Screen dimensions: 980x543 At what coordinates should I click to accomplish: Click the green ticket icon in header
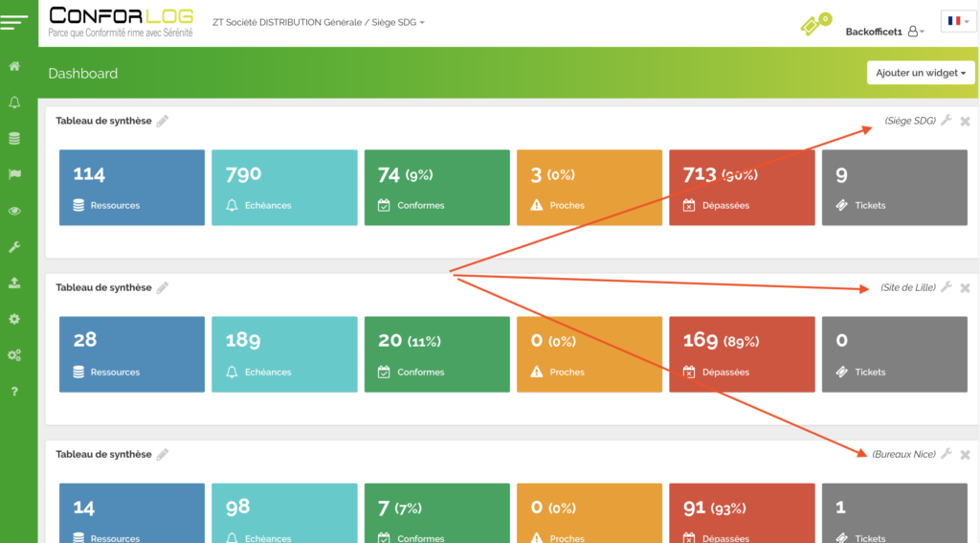[813, 25]
